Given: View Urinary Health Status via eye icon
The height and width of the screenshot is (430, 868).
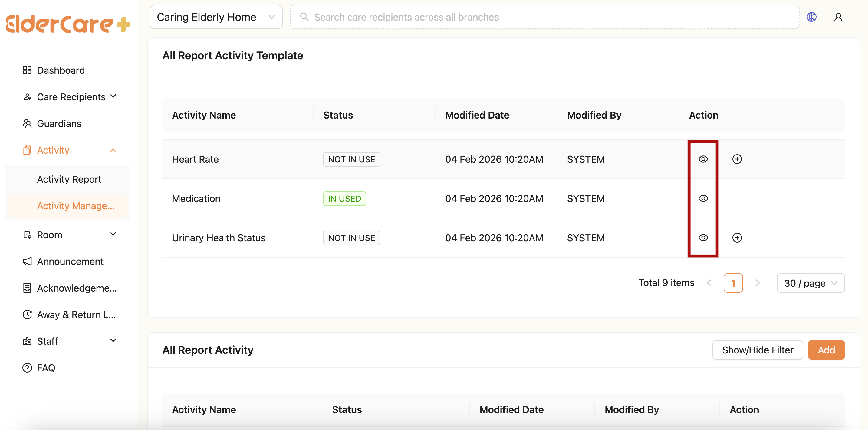Looking at the screenshot, I should coord(703,238).
